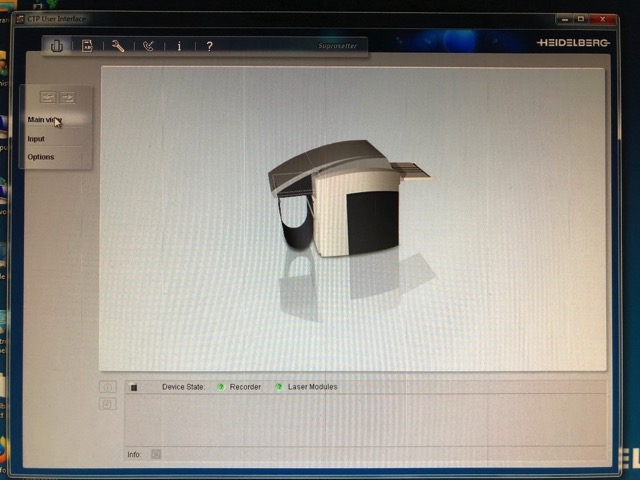Open help with the question mark icon
The height and width of the screenshot is (480, 640).
pyautogui.click(x=209, y=46)
